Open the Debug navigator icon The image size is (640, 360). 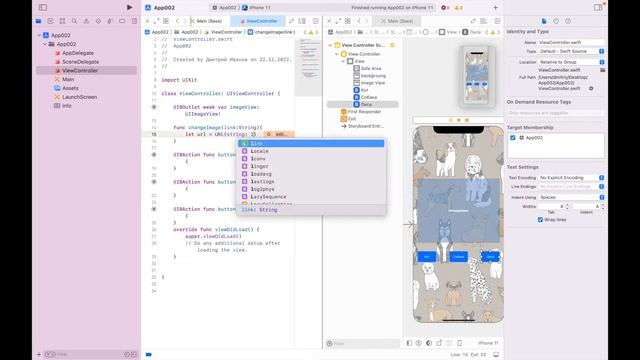point(110,21)
